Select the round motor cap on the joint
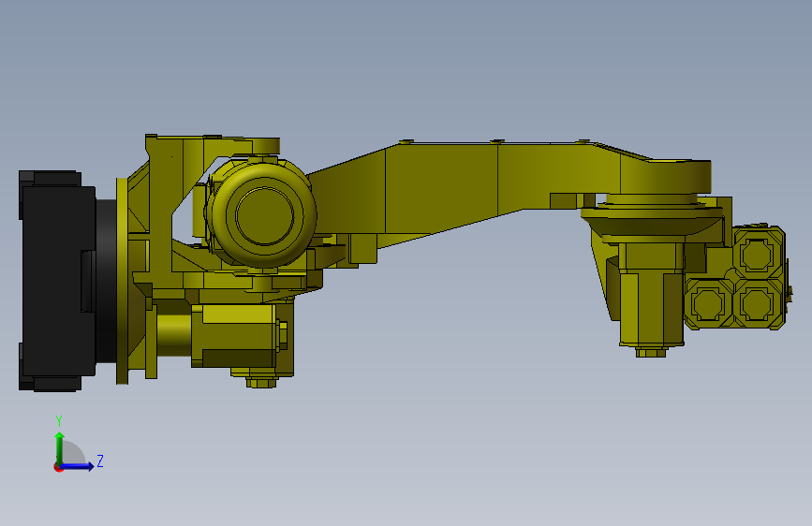Screen dimensions: 812x526 [x=264, y=215]
